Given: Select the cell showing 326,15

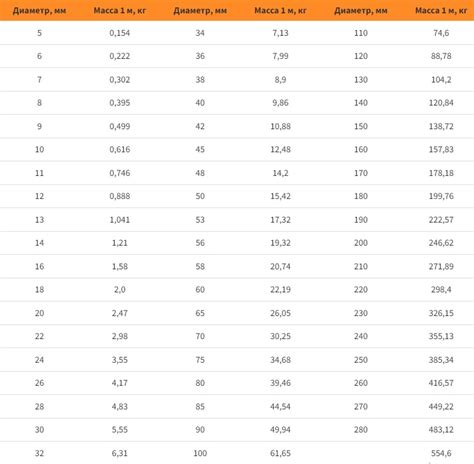Looking at the screenshot, I should click(x=441, y=313).
